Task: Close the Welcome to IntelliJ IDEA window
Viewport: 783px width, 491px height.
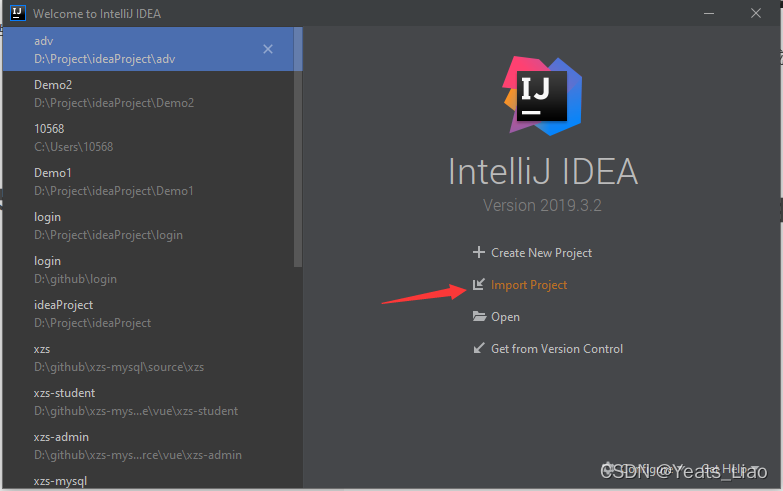Action: tap(756, 13)
